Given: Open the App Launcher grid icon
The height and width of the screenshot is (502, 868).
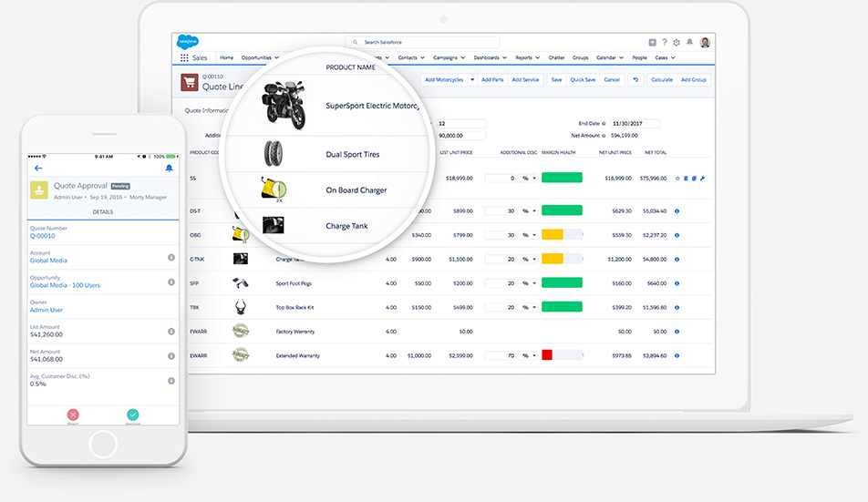Looking at the screenshot, I should pos(184,57).
